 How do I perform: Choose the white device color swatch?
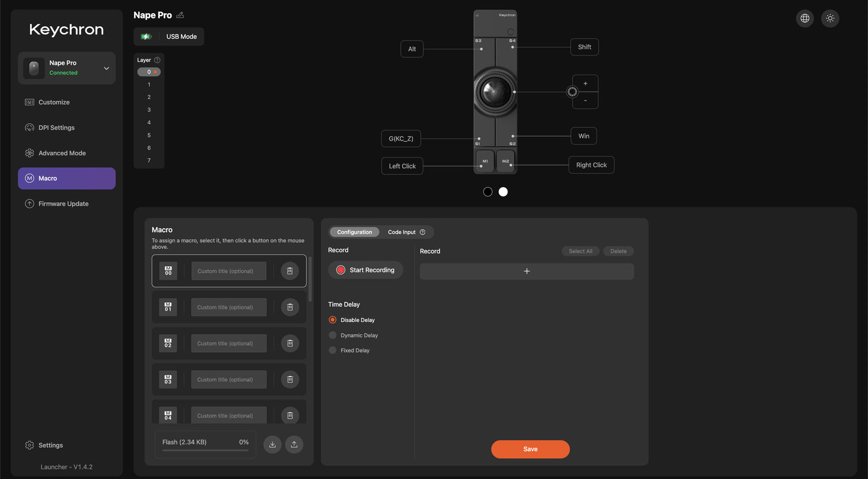pyautogui.click(x=503, y=192)
